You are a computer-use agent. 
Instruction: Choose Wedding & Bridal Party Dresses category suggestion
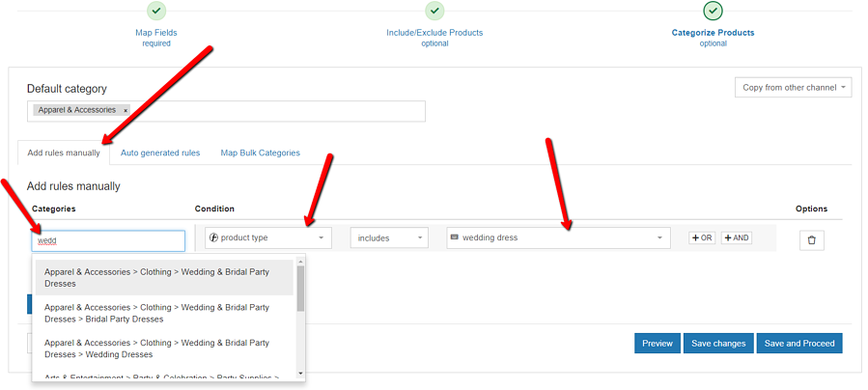(x=164, y=278)
